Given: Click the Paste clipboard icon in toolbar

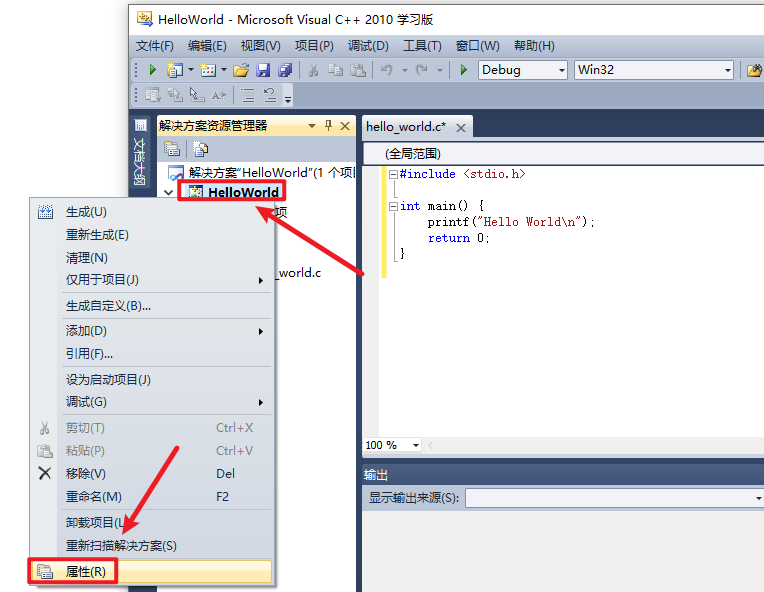Looking at the screenshot, I should pos(358,70).
